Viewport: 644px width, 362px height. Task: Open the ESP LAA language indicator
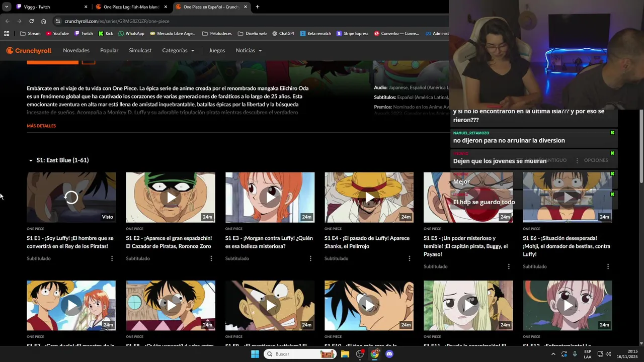click(x=588, y=354)
